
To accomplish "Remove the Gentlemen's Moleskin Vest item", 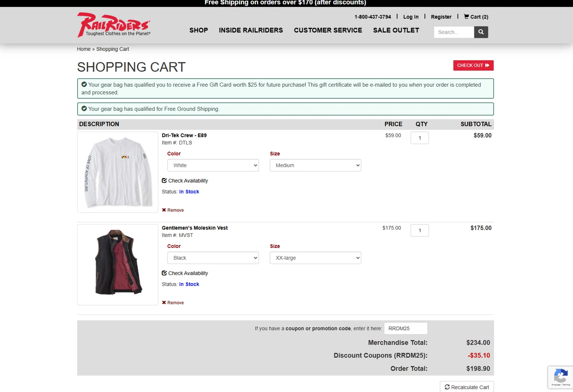I will 173,303.
